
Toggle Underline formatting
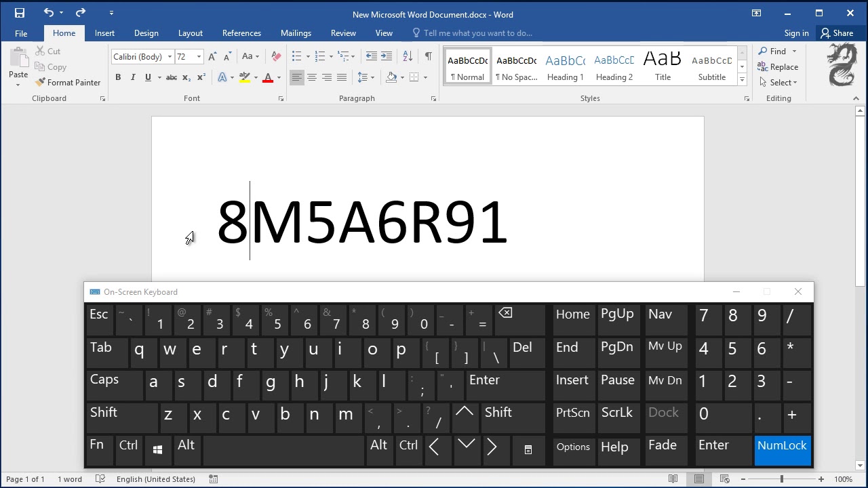click(148, 77)
